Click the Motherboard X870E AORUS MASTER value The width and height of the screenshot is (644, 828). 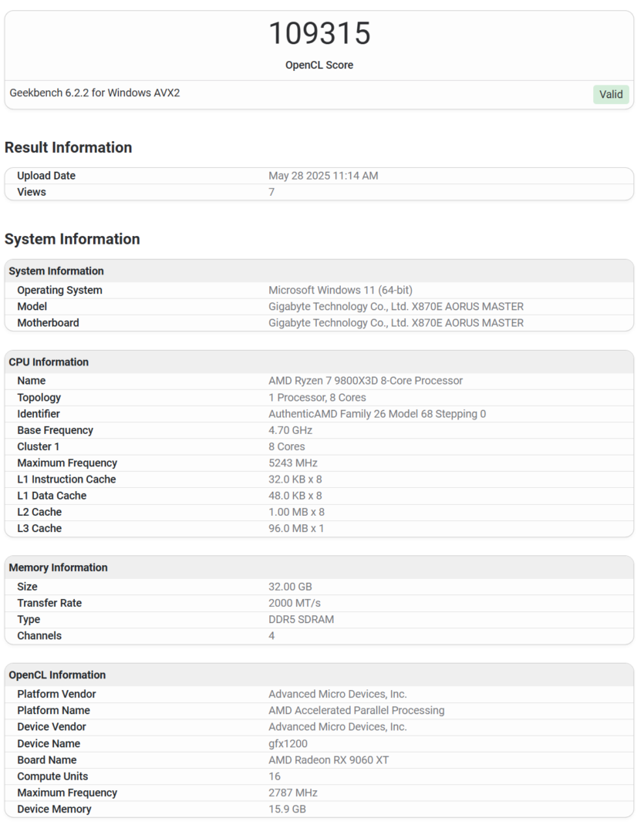(396, 323)
